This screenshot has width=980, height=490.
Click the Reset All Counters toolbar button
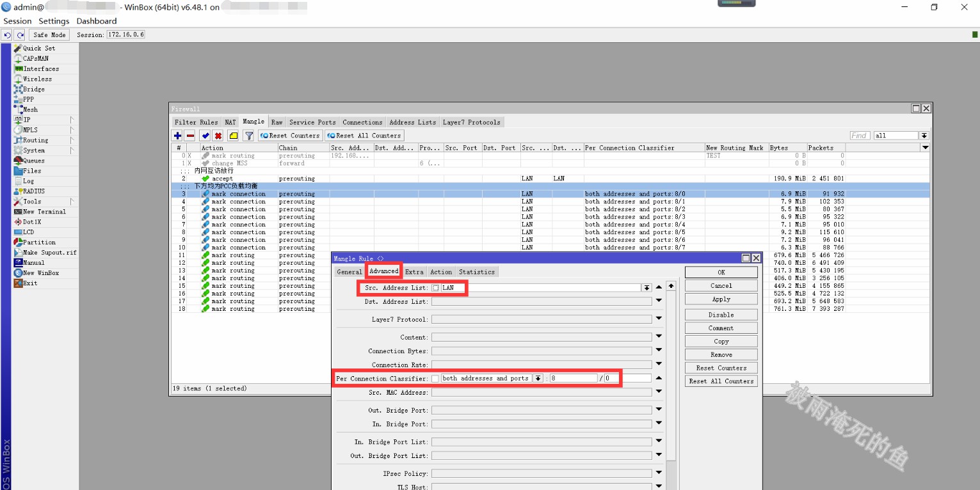click(x=365, y=136)
